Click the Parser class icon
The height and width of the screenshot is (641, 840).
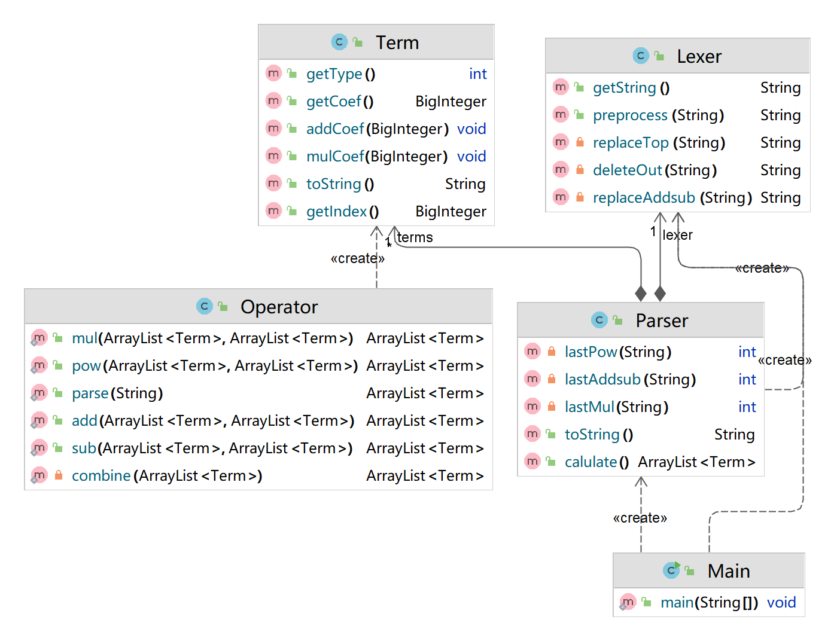[599, 320]
